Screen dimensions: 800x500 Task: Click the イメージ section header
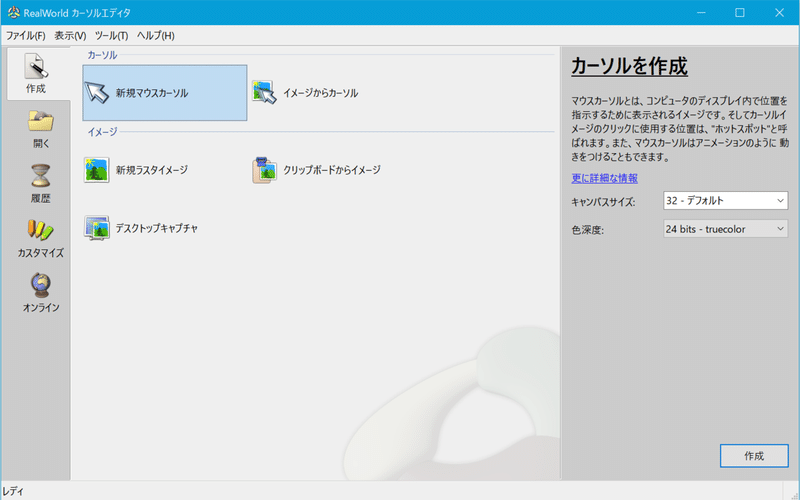pyautogui.click(x=102, y=132)
